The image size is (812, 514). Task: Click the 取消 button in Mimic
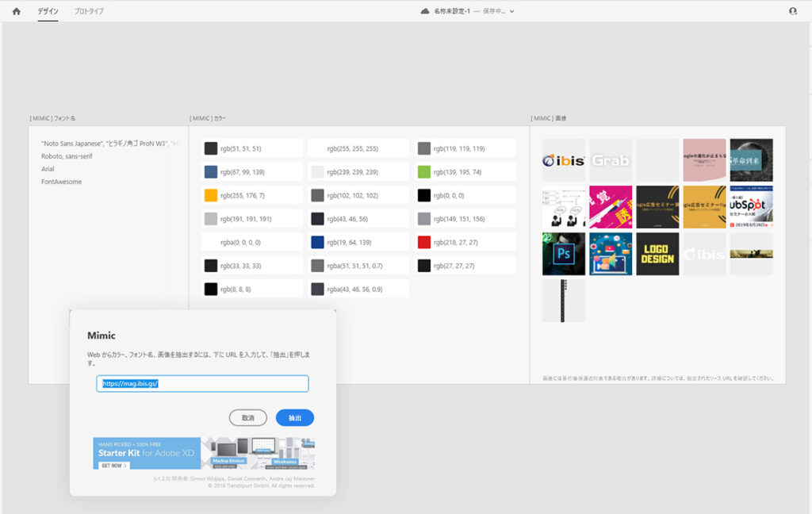click(x=248, y=417)
